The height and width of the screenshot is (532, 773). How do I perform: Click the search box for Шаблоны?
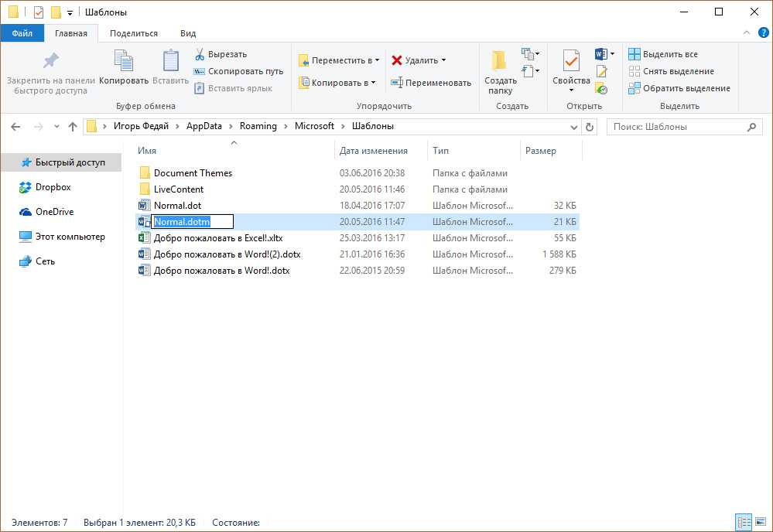(676, 127)
